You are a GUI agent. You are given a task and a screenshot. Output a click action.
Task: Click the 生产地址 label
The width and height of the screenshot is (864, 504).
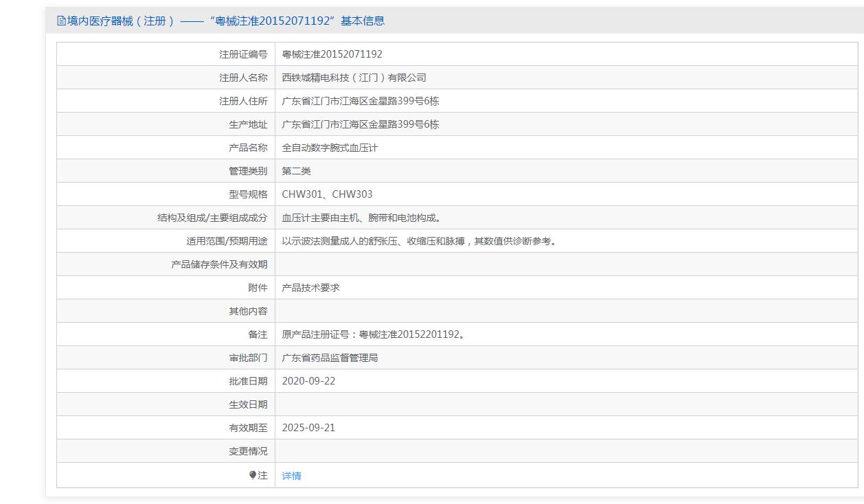pos(248,124)
